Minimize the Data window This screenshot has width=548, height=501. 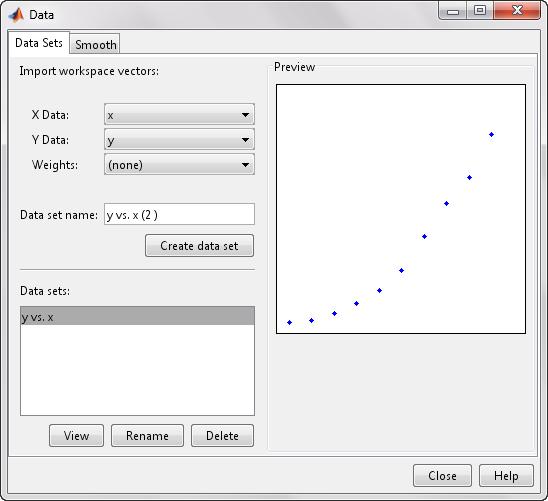453,11
